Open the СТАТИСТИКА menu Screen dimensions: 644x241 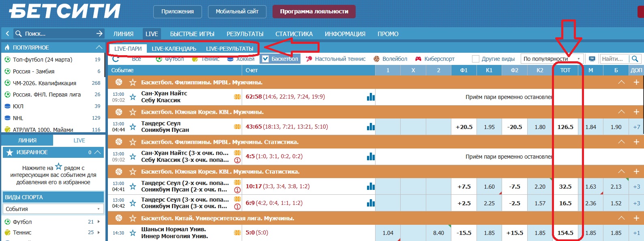pyautogui.click(x=294, y=34)
